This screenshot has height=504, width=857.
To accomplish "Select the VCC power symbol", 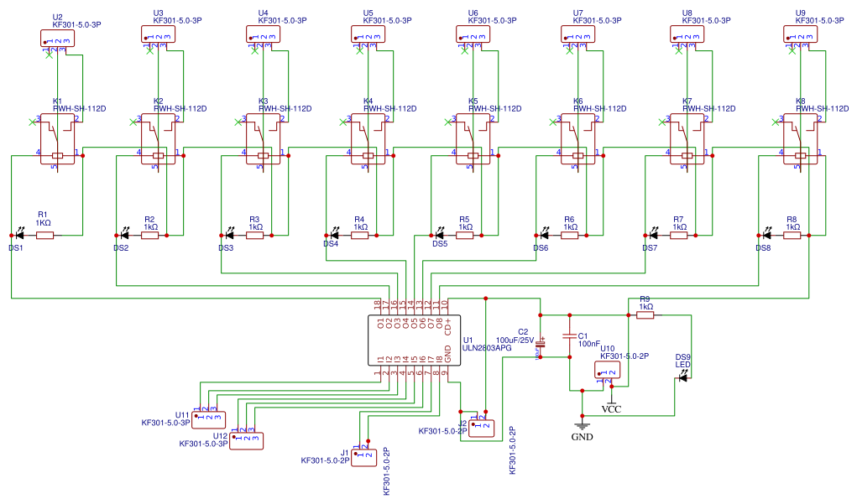I will pos(612,401).
